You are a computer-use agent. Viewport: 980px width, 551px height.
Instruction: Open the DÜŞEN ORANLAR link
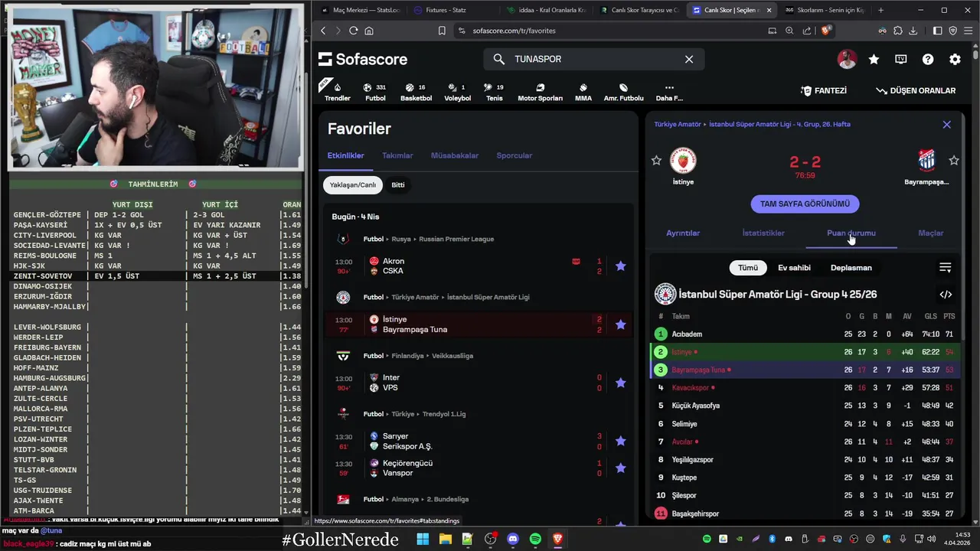point(916,90)
